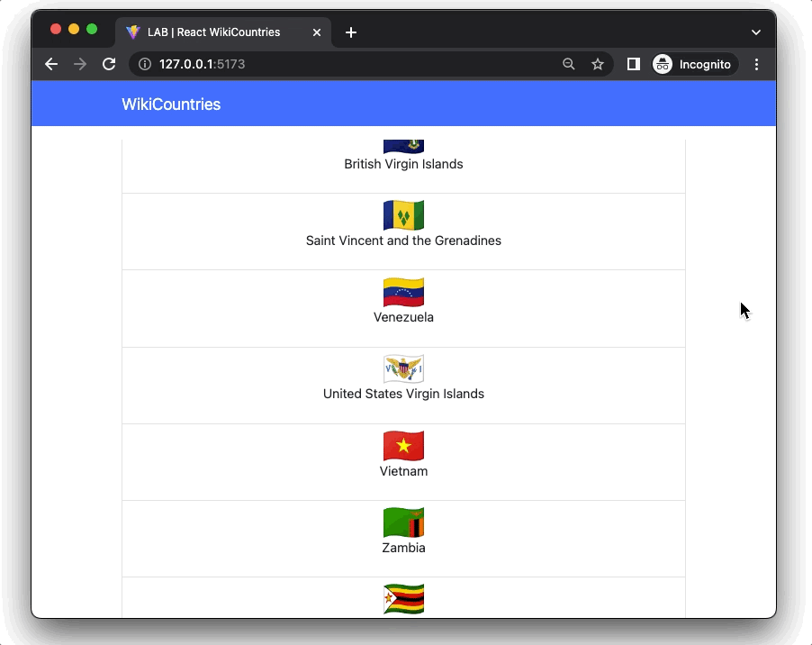Open a new tab with the plus button
This screenshot has width=812, height=645.
click(351, 32)
